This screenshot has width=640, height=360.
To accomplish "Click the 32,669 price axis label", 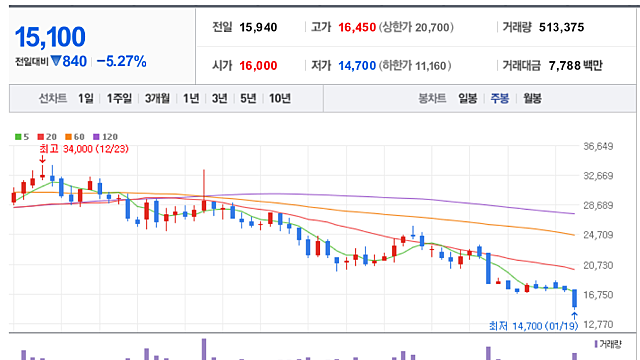I will [x=598, y=176].
